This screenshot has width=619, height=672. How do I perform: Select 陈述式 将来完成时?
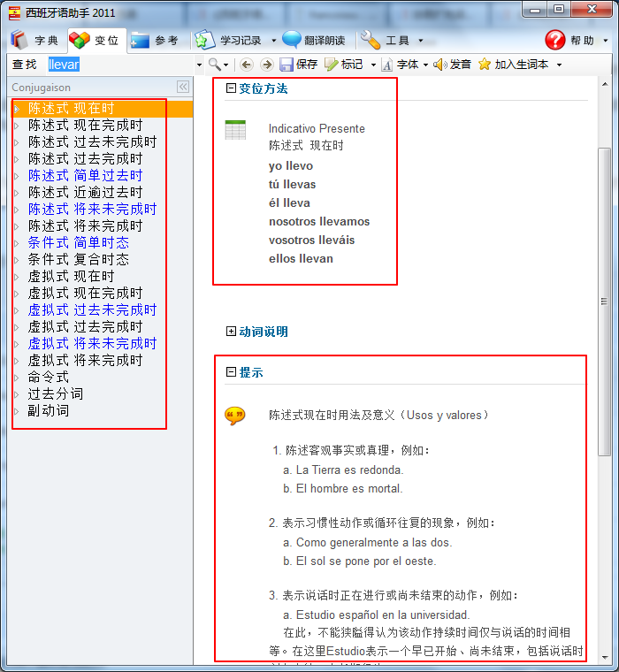pos(86,225)
